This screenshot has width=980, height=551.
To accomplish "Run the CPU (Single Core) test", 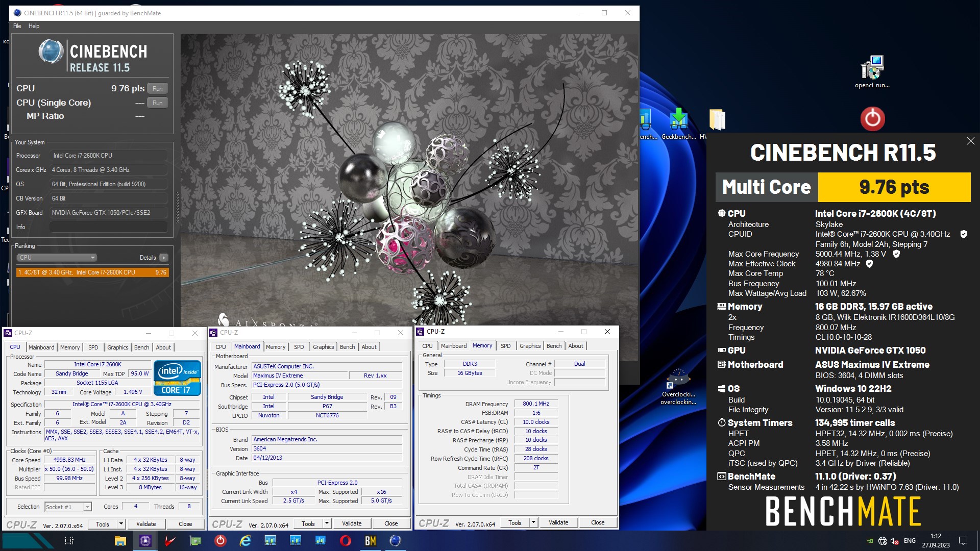I will point(157,103).
